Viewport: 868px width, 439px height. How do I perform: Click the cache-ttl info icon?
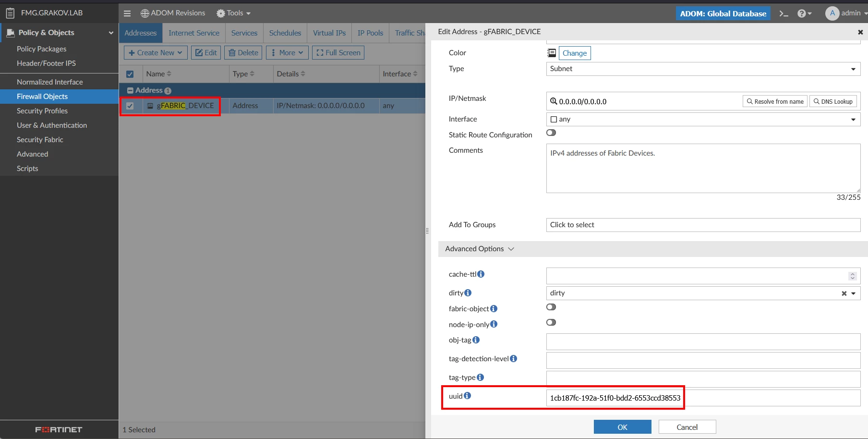coord(481,274)
